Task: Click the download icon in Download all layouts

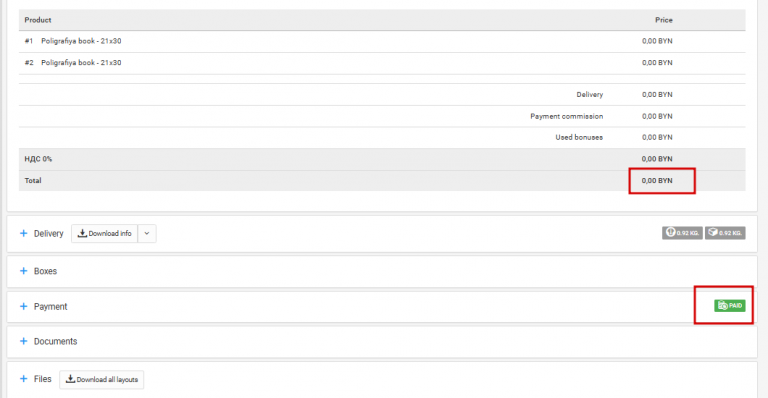Action: (71, 379)
